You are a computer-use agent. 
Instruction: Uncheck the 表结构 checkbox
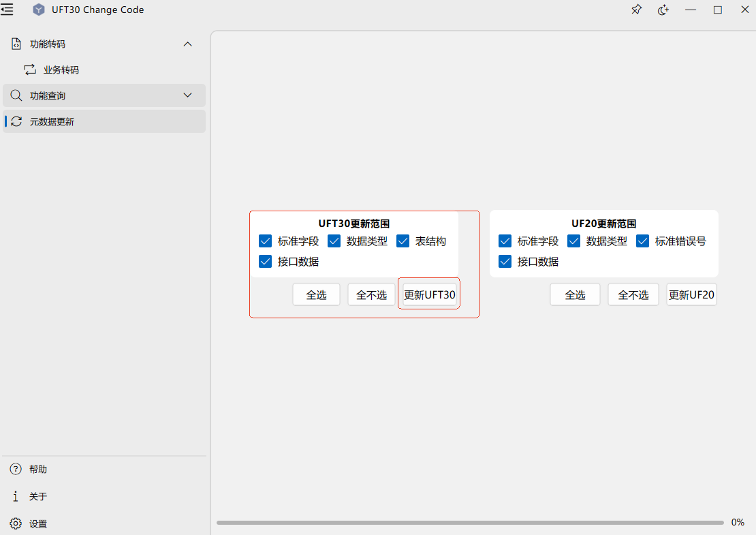pos(403,241)
